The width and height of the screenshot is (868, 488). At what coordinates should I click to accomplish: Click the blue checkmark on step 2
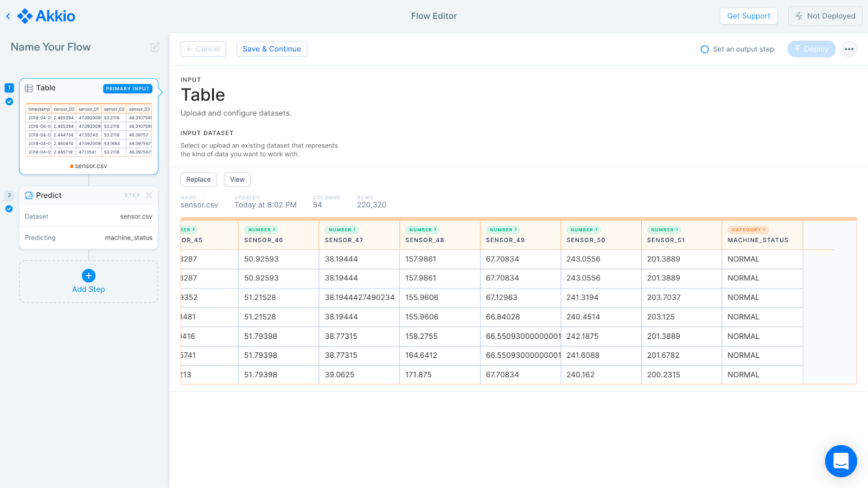click(x=9, y=209)
